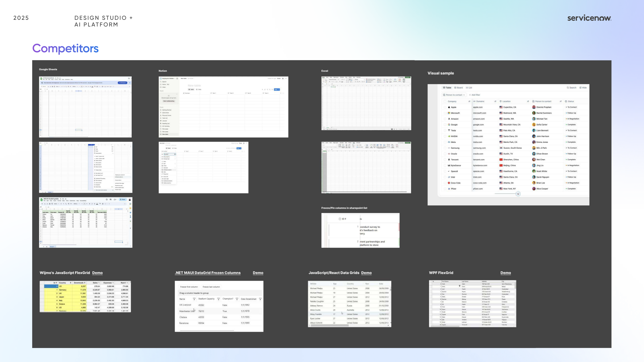
Task: Open the New button dropdown arrow in upper Notion screenshot
Action: point(279,89)
